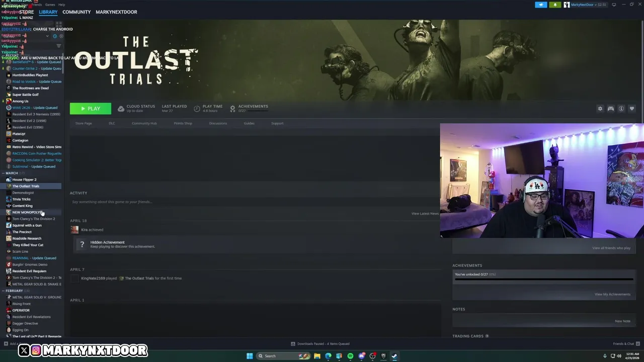Click Hidden Achievement question mark tile
This screenshot has width=644, height=362.
coord(82,245)
